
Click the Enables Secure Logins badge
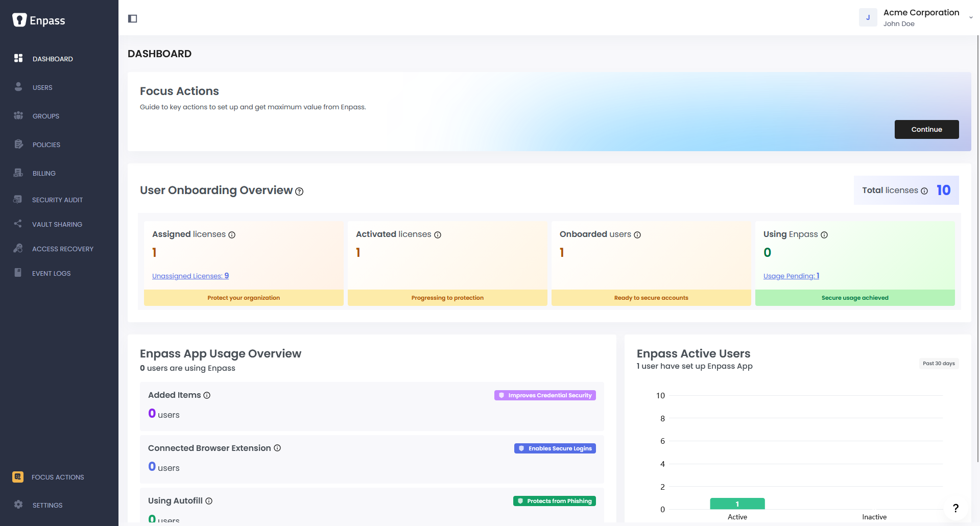555,448
